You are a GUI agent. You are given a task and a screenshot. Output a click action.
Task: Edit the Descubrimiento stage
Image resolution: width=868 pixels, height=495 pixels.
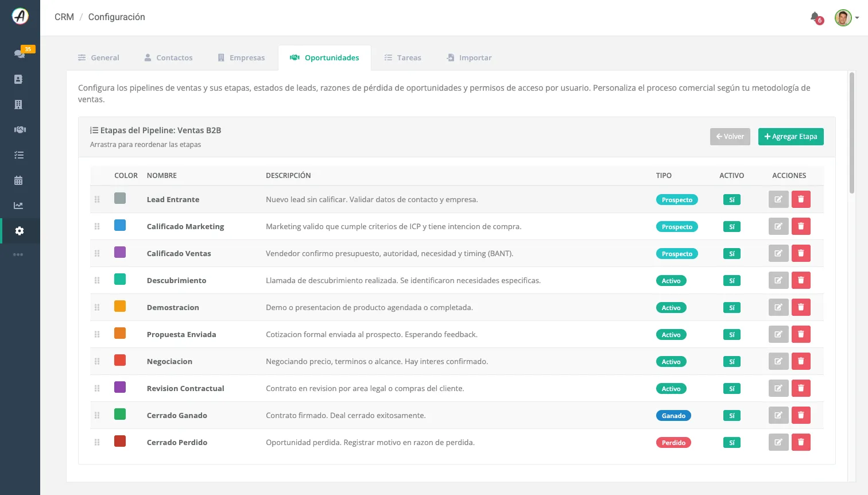(778, 280)
